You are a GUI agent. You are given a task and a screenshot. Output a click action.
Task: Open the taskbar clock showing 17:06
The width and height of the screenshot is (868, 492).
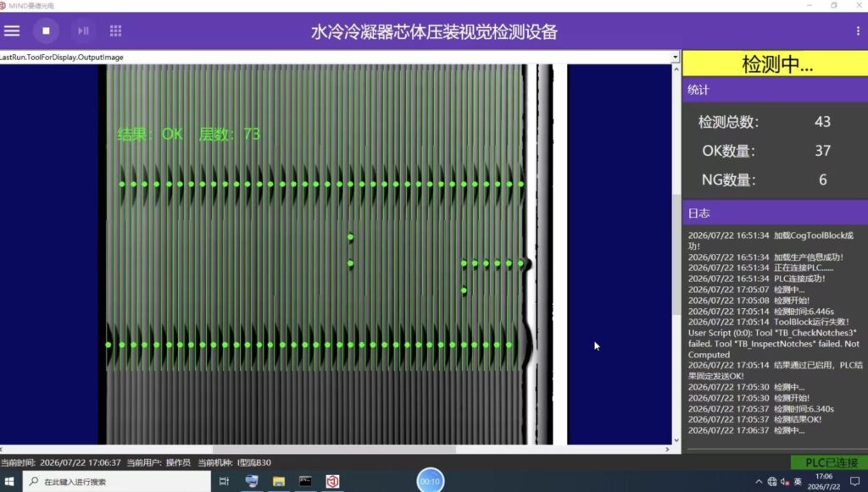824,482
